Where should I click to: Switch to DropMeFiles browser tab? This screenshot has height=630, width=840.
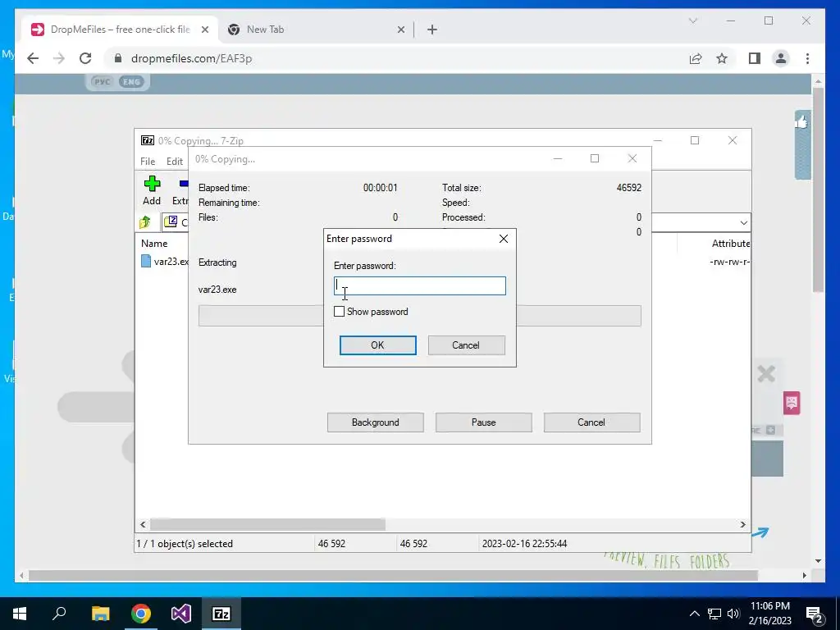coord(119,30)
